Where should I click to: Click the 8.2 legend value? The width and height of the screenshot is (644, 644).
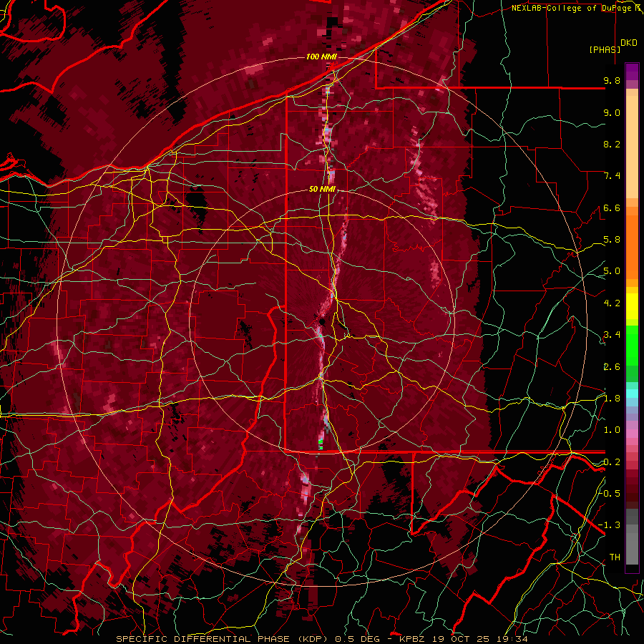612,144
